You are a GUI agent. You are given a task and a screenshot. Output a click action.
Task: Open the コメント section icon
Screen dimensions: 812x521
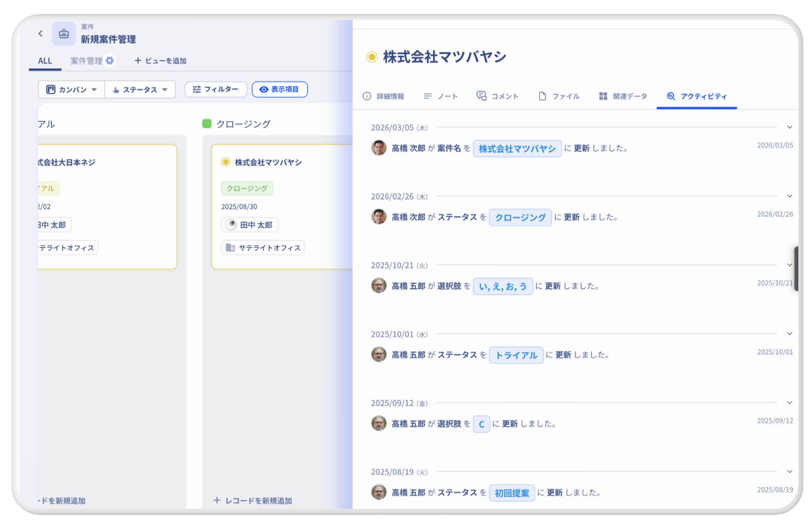coord(481,96)
